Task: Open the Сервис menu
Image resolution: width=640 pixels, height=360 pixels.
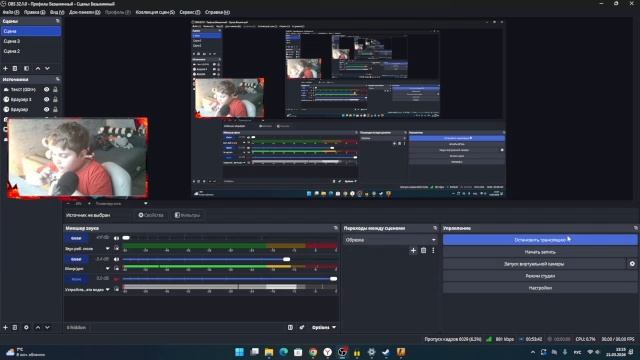Action: point(190,12)
